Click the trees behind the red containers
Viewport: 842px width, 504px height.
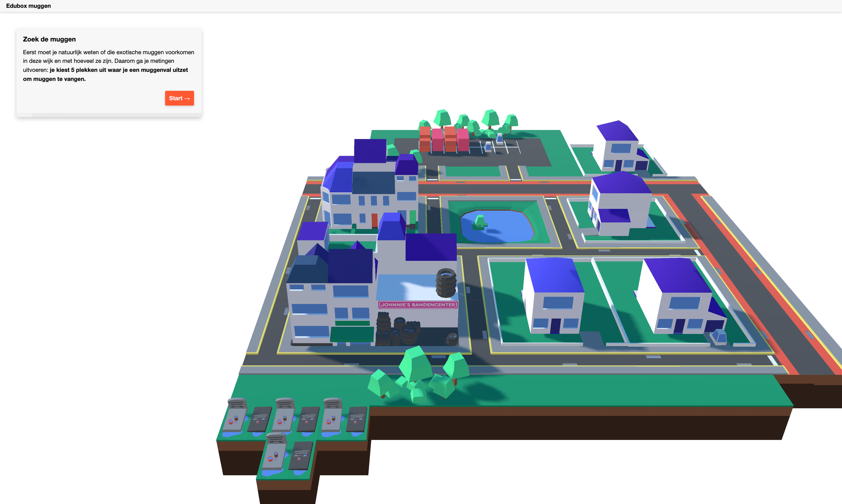pos(476,120)
